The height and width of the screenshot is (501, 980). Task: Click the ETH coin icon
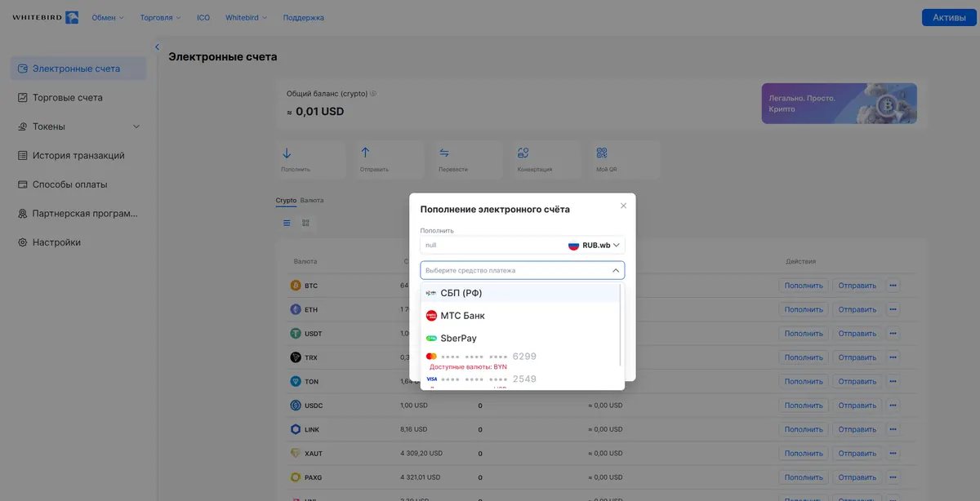tap(296, 310)
